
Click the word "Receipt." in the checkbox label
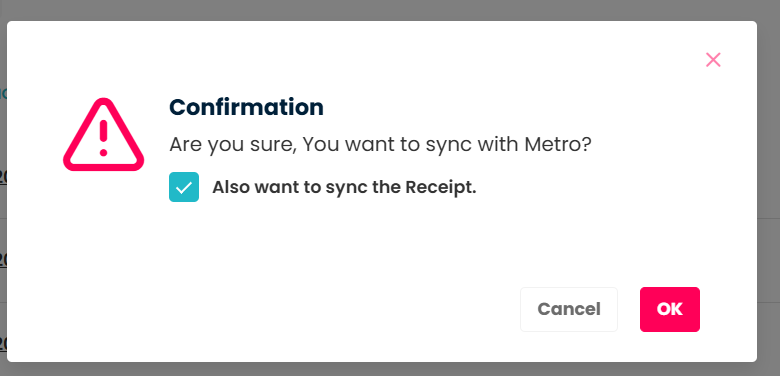click(441, 188)
